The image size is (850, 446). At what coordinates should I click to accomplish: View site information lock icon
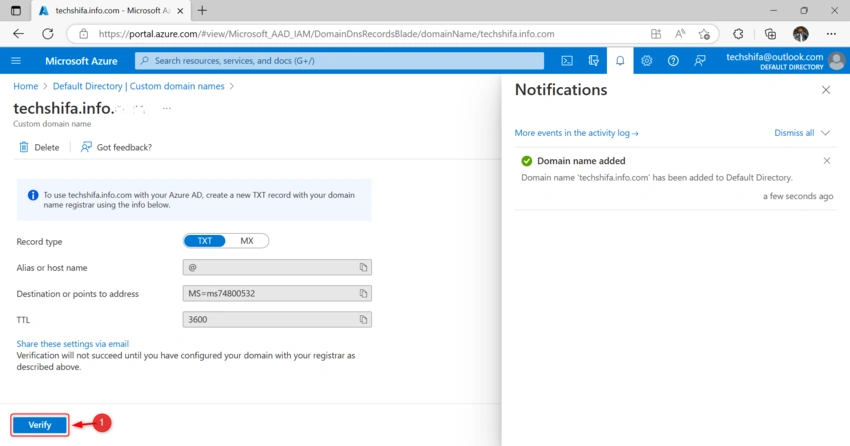tap(83, 34)
